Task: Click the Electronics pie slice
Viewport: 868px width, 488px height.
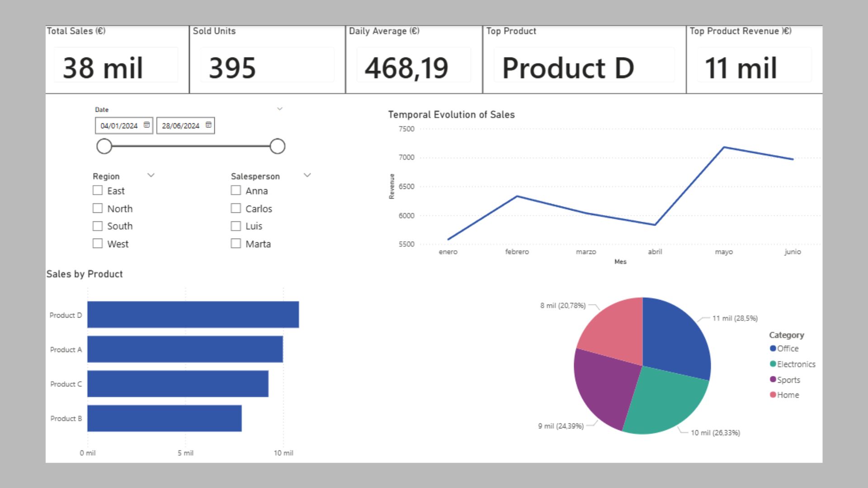Action: tap(669, 402)
